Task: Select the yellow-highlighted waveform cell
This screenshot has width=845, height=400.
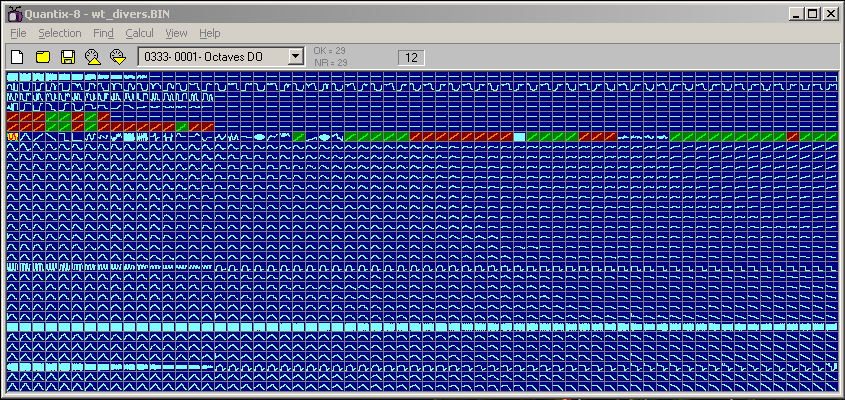Action: click(13, 137)
